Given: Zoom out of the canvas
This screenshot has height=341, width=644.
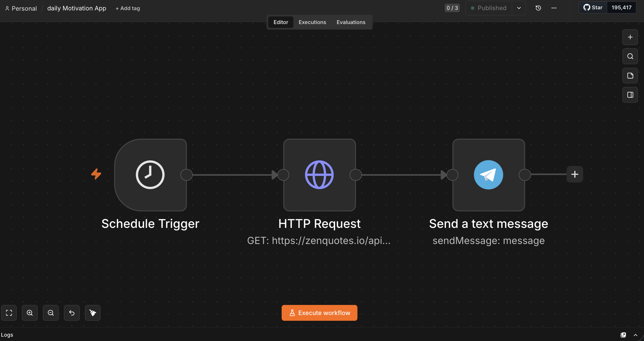Looking at the screenshot, I should click(x=51, y=313).
